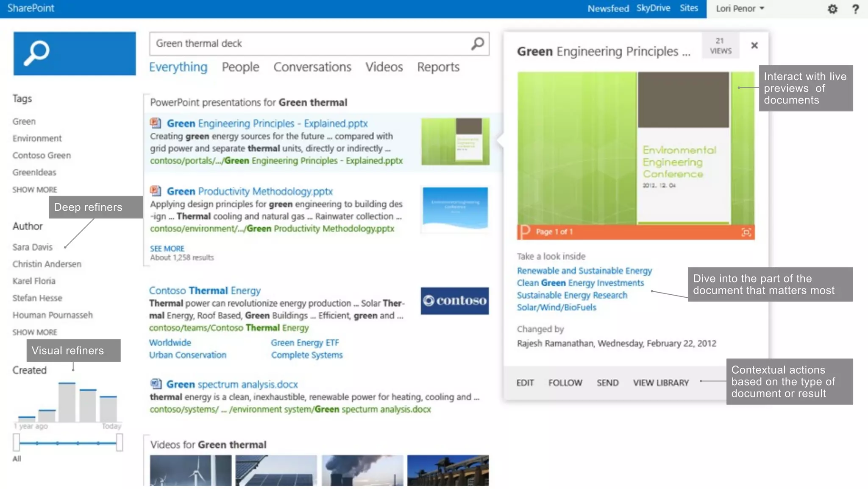
Task: Filter by author Sara Davis
Action: pyautogui.click(x=32, y=247)
